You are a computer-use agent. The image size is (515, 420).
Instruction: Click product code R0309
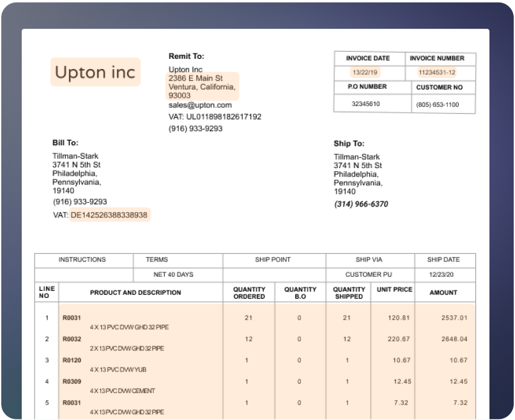[x=72, y=382]
